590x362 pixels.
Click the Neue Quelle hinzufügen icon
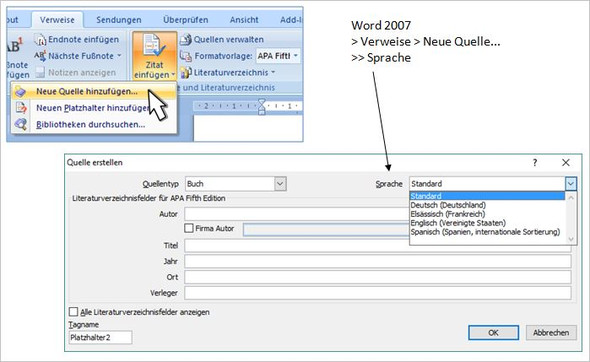click(20, 91)
